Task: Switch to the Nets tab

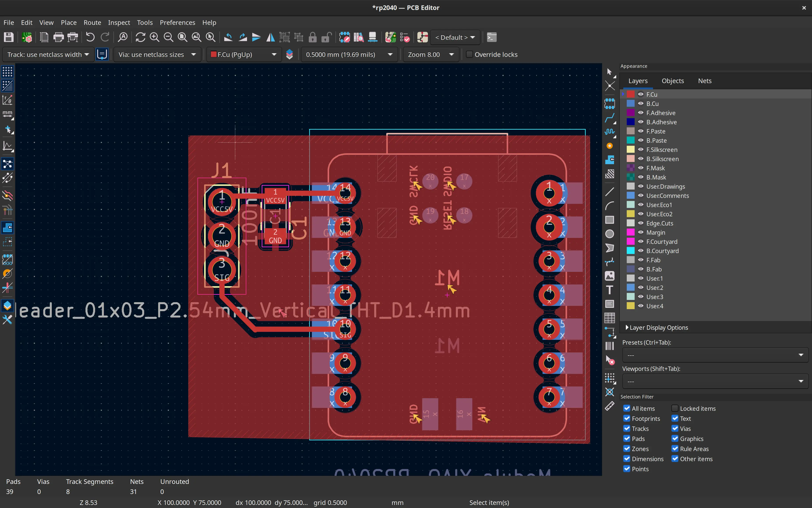Action: click(x=704, y=81)
